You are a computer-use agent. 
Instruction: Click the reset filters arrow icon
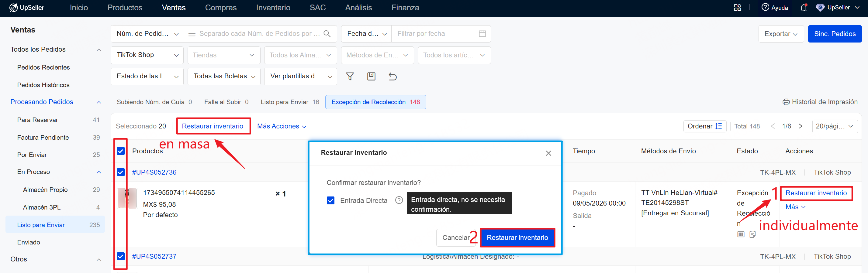[x=393, y=77]
